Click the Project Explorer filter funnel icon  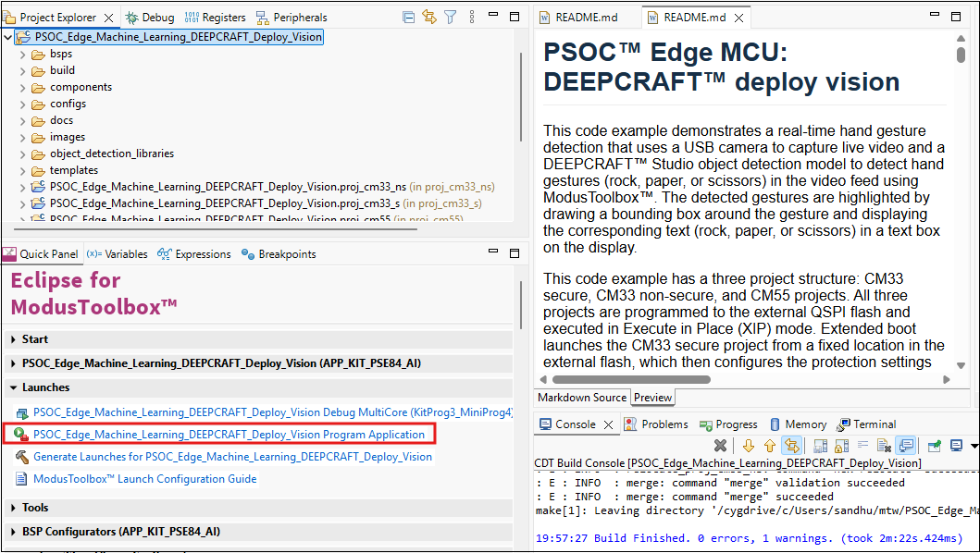[x=450, y=17]
